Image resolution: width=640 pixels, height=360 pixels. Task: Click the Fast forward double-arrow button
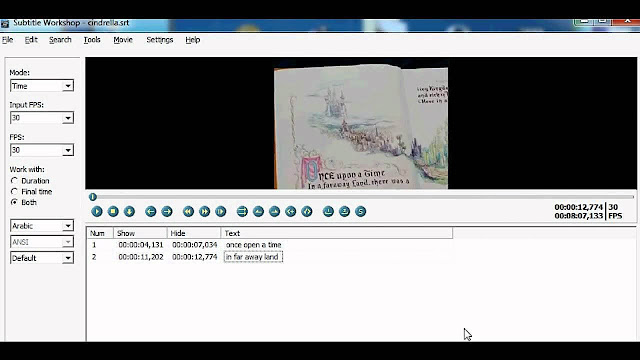204,211
